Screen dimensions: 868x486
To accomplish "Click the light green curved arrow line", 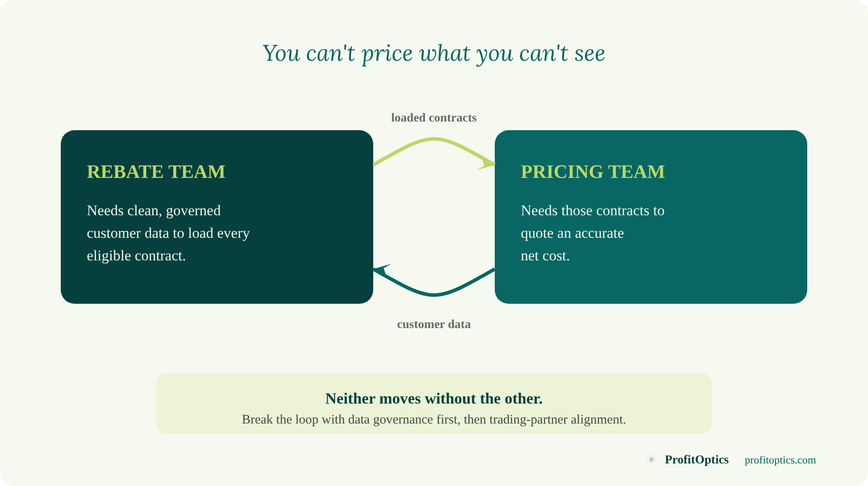I will 434,139.
